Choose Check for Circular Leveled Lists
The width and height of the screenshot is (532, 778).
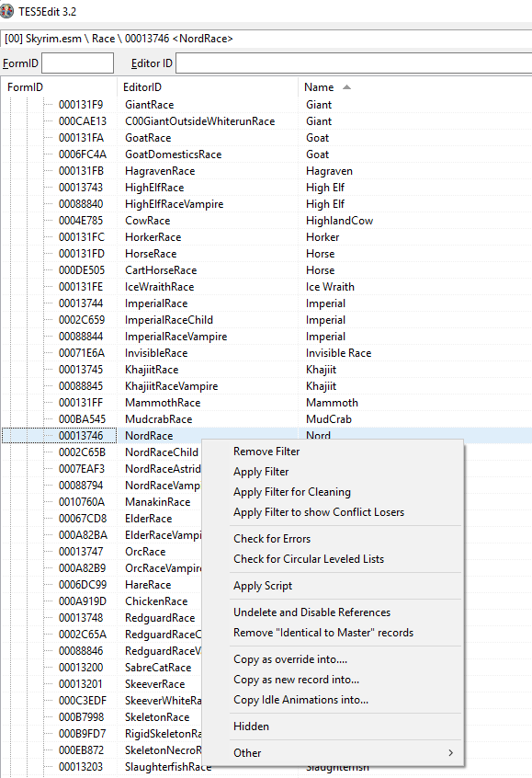tap(309, 559)
